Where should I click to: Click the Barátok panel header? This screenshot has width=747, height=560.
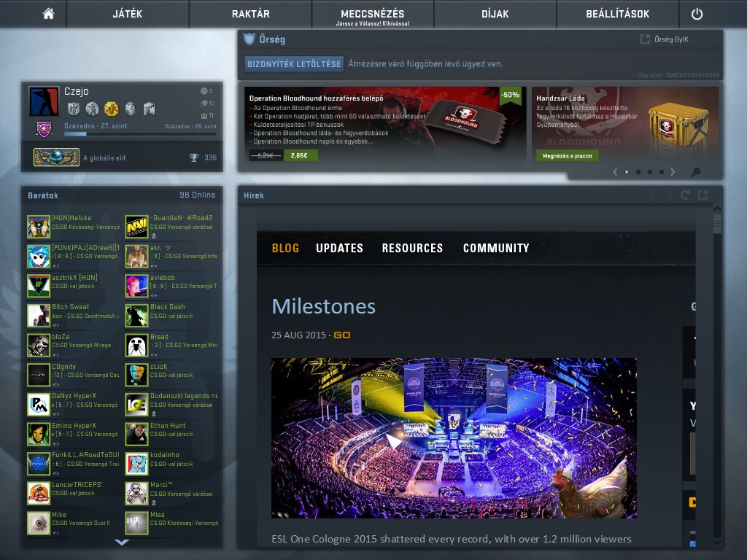(x=122, y=195)
